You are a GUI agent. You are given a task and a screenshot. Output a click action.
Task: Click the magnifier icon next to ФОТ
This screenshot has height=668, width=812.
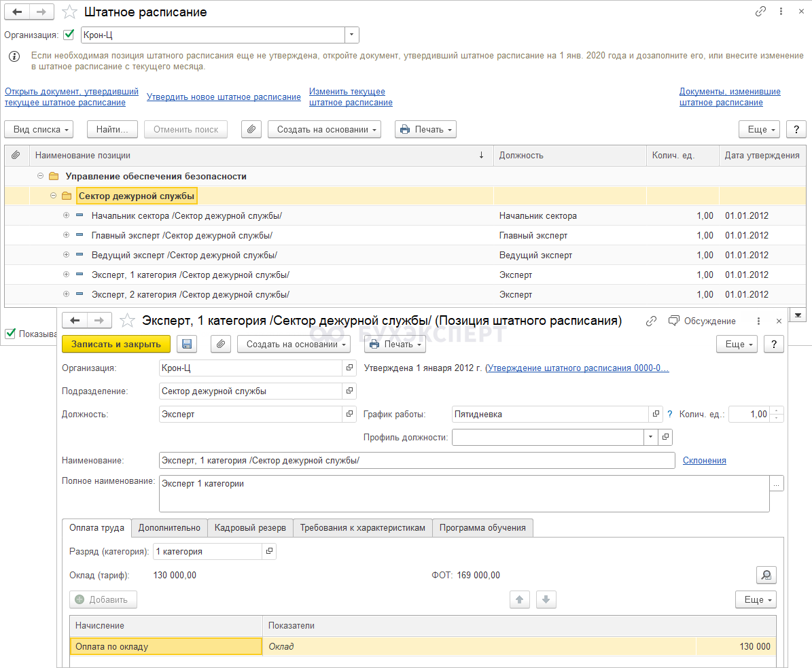[x=766, y=576]
